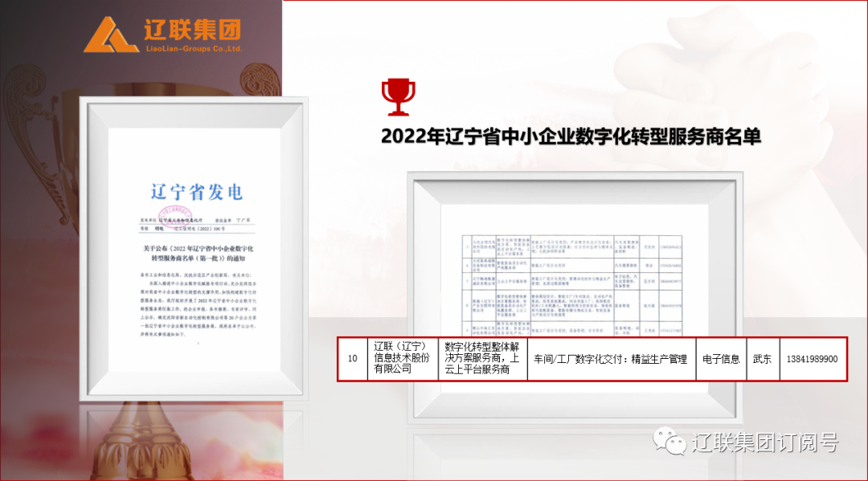Click the contact name 武东

click(x=762, y=359)
